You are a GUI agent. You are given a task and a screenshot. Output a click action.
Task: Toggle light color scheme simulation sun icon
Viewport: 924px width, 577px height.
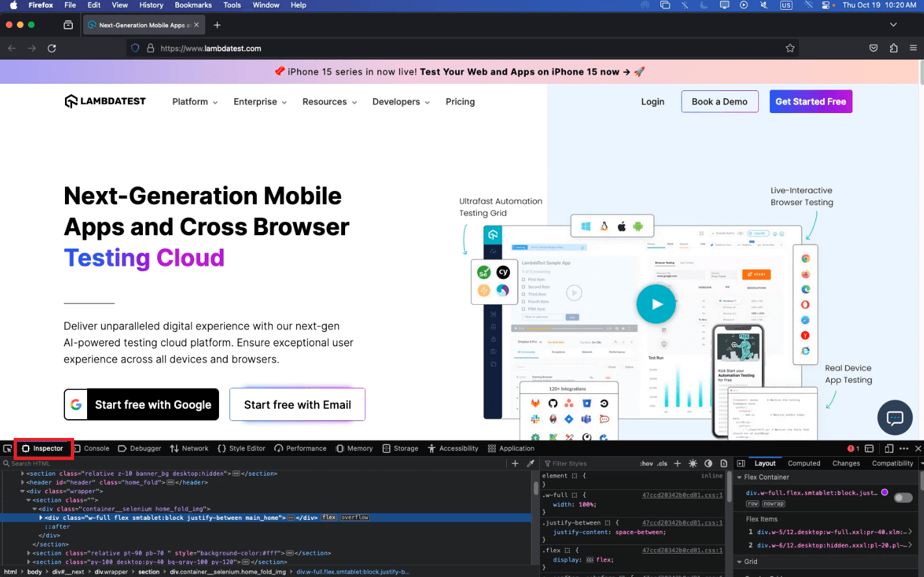(x=693, y=463)
